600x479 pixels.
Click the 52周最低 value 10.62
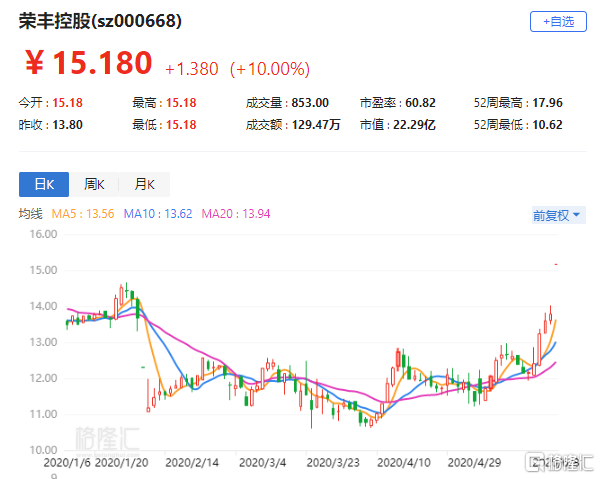[x=547, y=125]
